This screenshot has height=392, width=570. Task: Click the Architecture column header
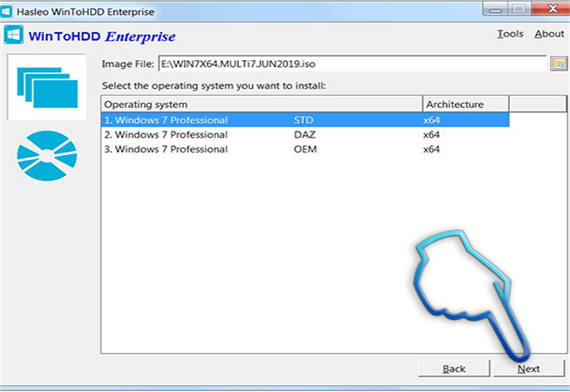[466, 104]
